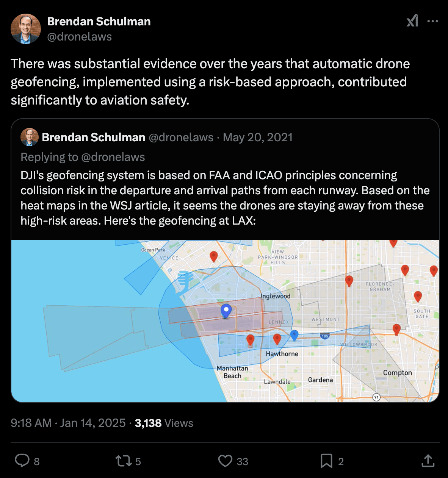Click the red pin near Willowbrook
This screenshot has height=478, width=448.
tap(396, 329)
